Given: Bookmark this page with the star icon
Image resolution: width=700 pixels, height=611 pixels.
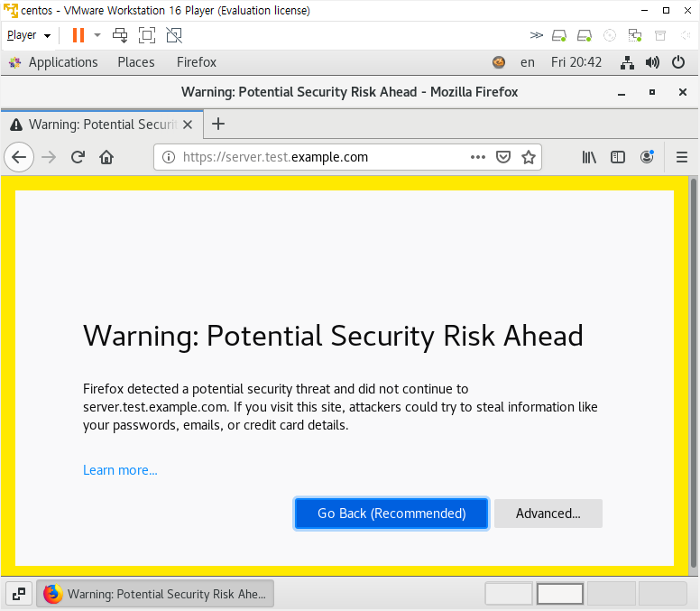Looking at the screenshot, I should 529,157.
